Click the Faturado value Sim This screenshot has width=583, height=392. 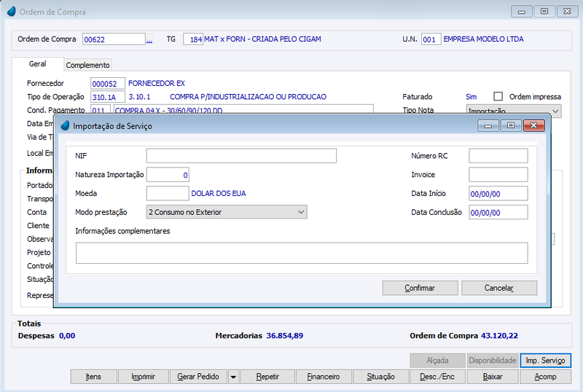point(471,97)
